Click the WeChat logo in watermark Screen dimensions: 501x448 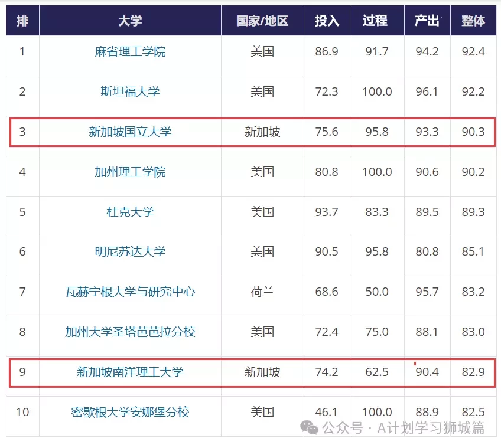[x=309, y=427]
